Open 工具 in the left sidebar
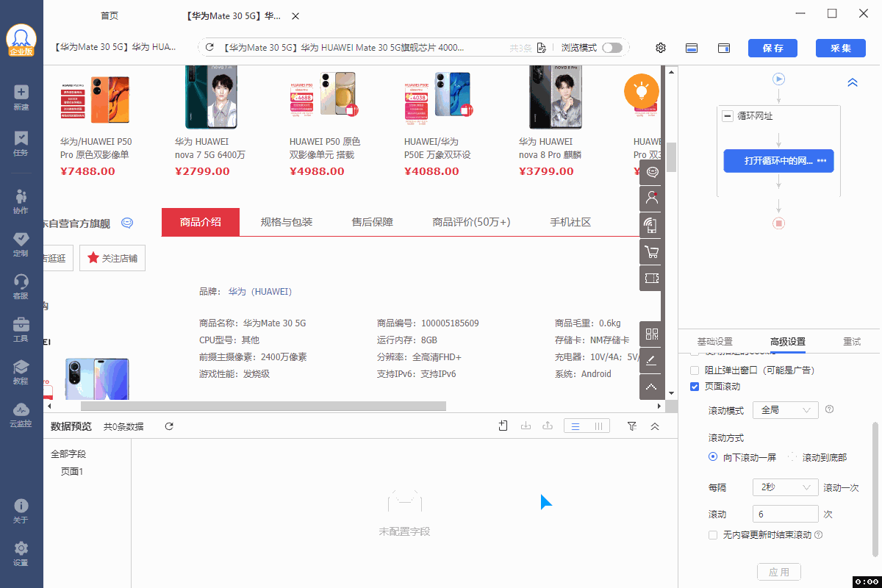This screenshot has width=882, height=588. [21, 329]
